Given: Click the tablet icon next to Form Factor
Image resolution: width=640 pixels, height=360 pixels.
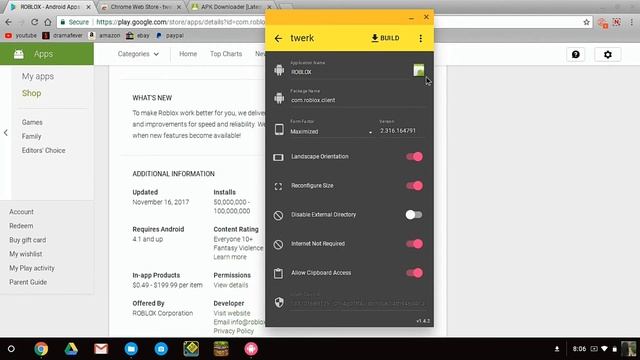Looking at the screenshot, I should (x=279, y=129).
